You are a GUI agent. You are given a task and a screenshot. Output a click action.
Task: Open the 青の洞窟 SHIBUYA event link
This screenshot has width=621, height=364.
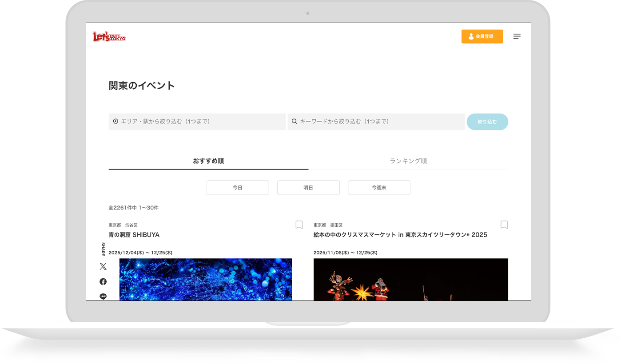tap(134, 235)
